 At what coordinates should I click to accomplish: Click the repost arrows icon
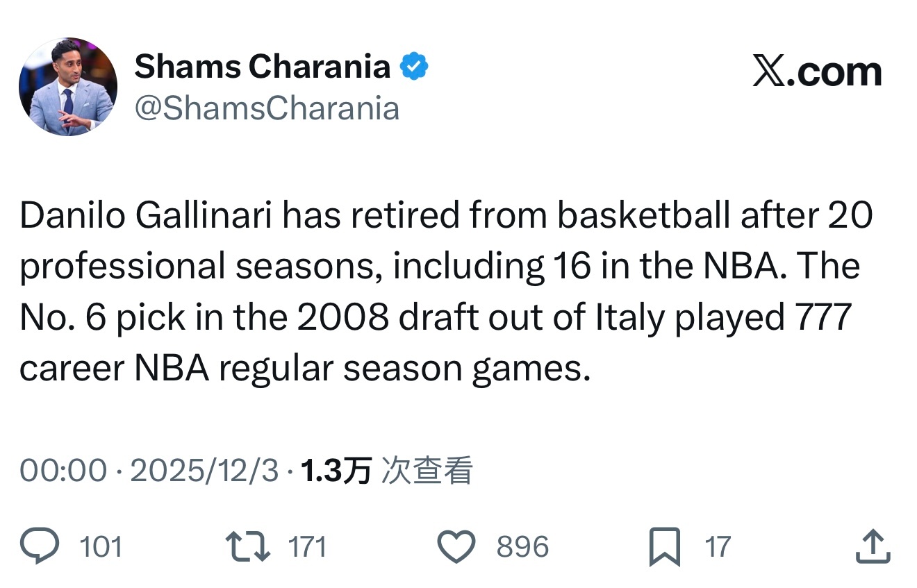pyautogui.click(x=251, y=547)
